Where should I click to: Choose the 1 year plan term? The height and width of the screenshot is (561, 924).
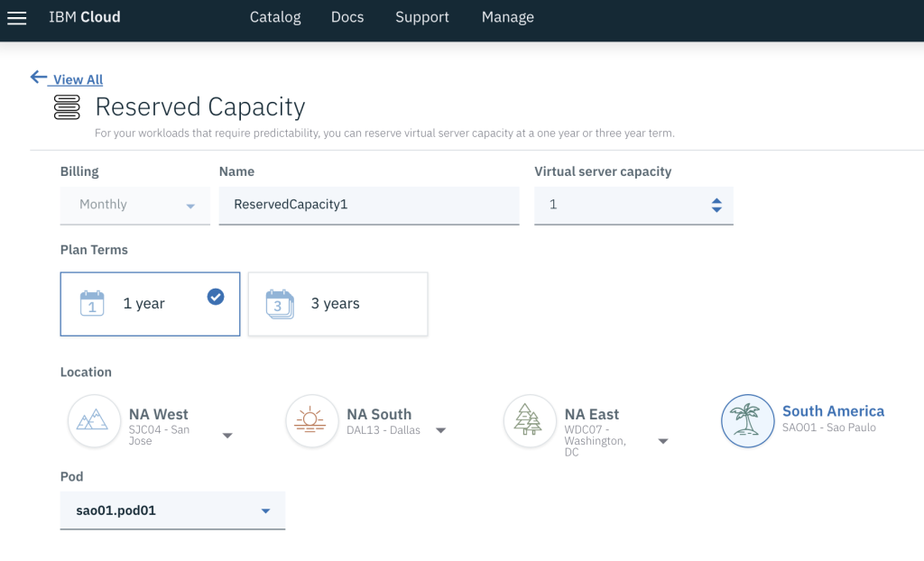(x=151, y=304)
